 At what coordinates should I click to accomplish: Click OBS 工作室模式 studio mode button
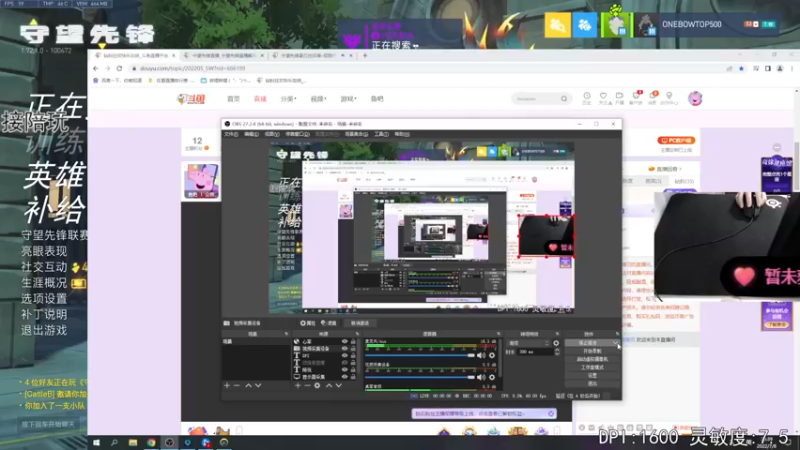592,367
